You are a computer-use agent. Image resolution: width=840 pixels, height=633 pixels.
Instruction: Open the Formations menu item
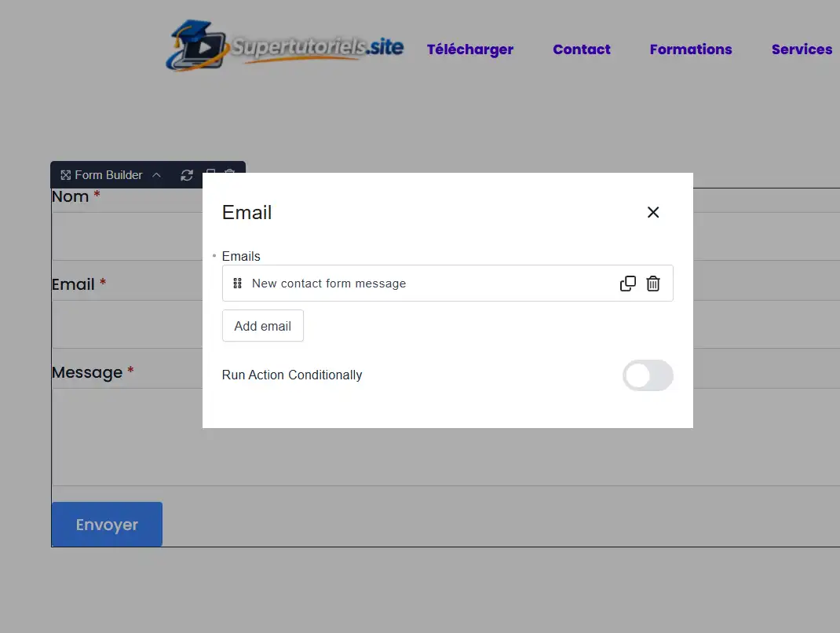(691, 49)
